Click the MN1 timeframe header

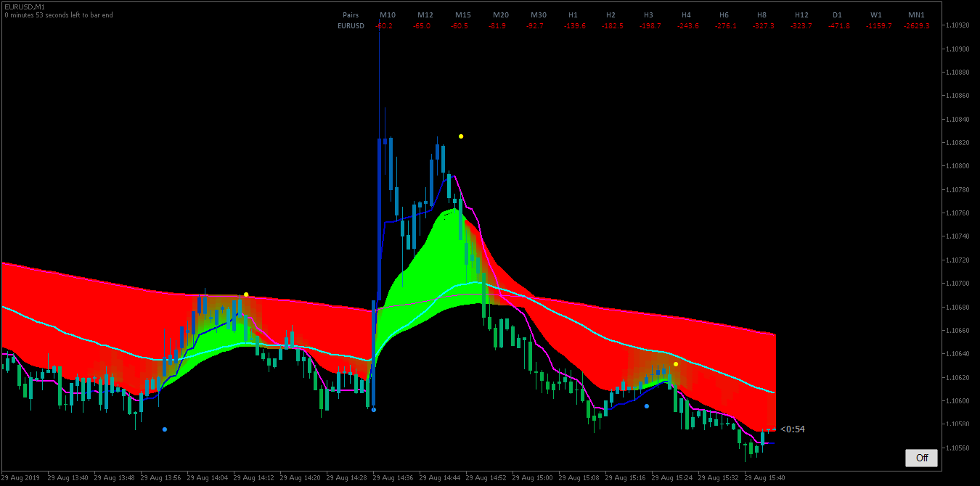pyautogui.click(x=916, y=15)
